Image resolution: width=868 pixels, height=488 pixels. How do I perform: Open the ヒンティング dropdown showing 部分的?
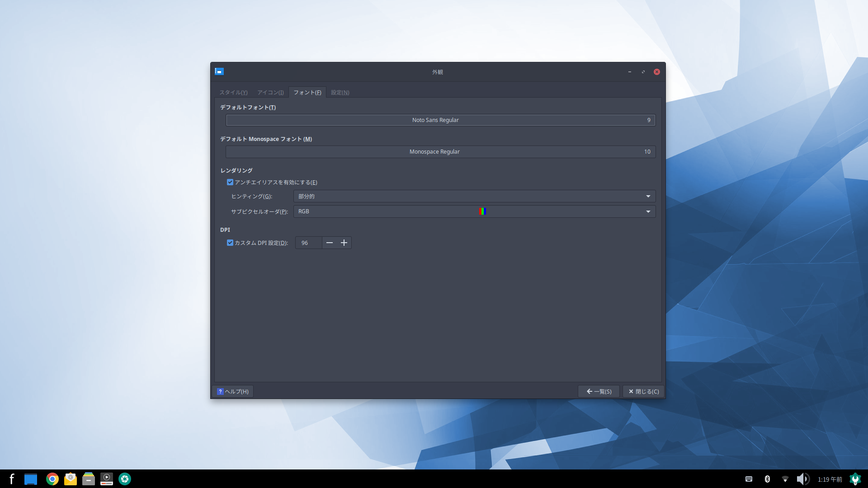pyautogui.click(x=474, y=197)
